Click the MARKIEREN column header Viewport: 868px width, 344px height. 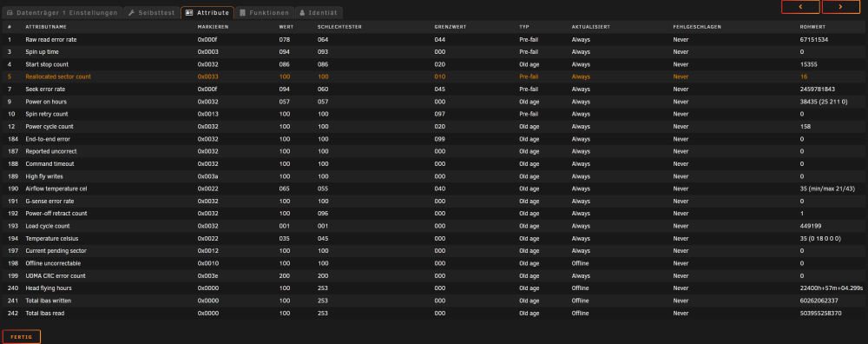213,27
